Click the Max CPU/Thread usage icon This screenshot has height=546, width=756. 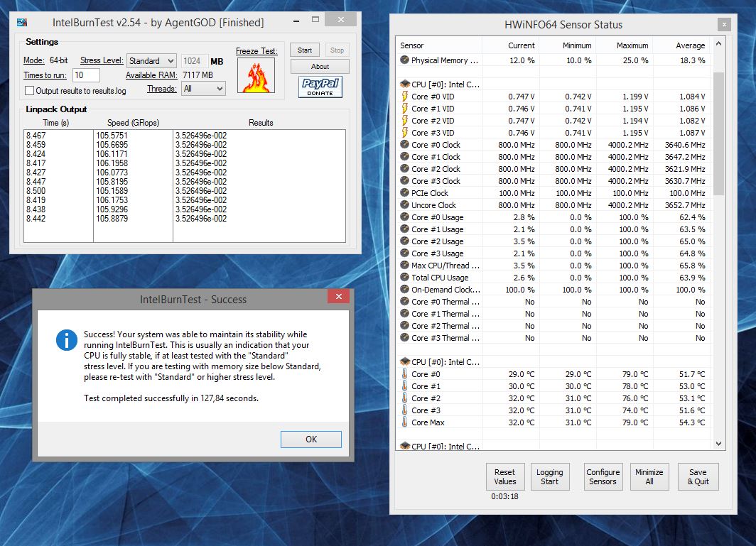coord(404,265)
